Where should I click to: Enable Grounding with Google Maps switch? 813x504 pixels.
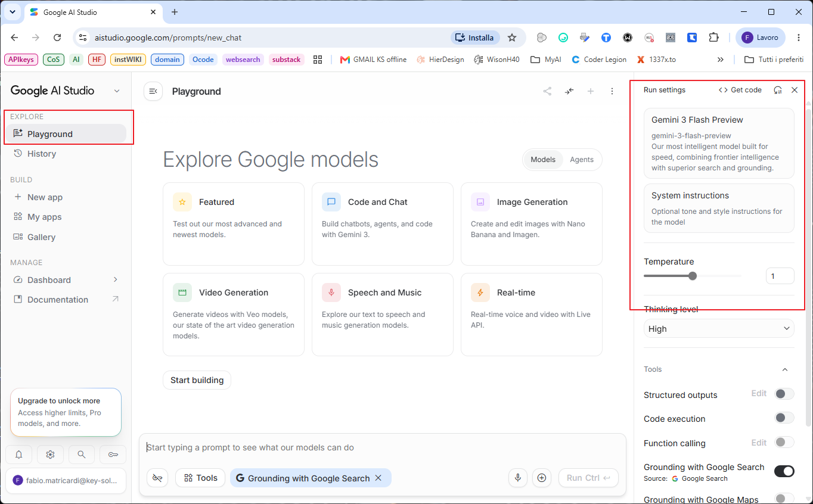[784, 499]
